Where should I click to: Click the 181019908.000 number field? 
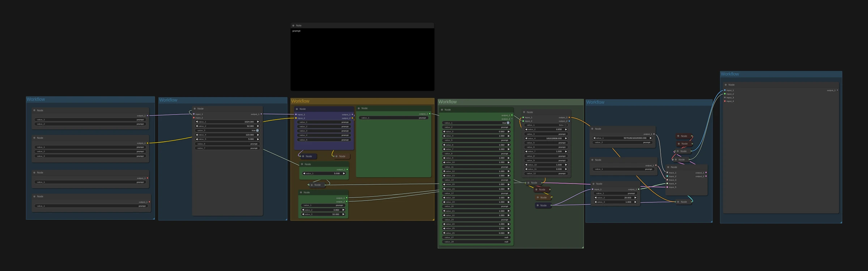(546, 138)
